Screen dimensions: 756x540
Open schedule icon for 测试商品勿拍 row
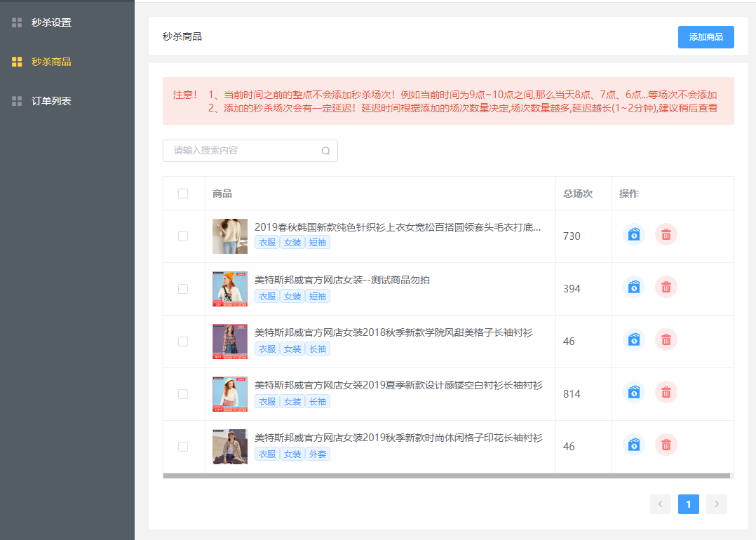[634, 287]
